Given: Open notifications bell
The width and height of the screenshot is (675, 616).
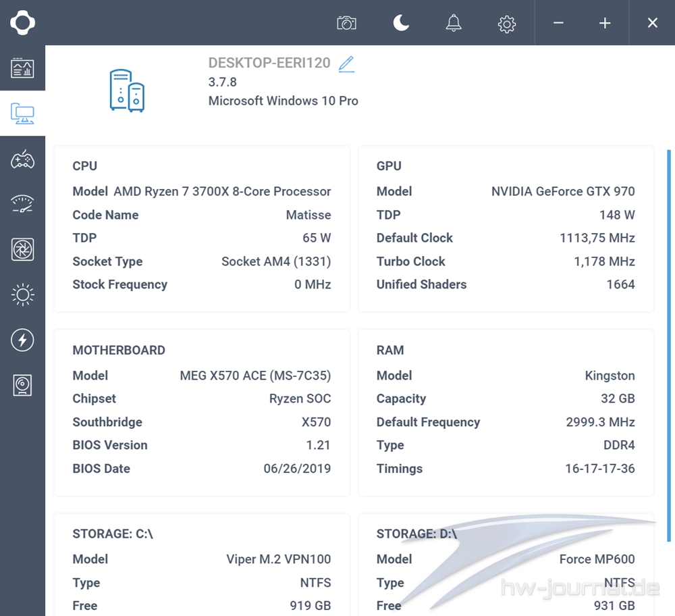Looking at the screenshot, I should 454,23.
